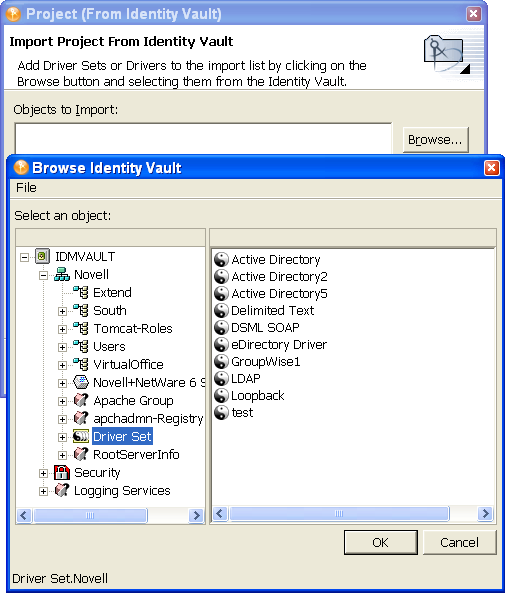Click the RootServerInfo object icon

[x=81, y=454]
